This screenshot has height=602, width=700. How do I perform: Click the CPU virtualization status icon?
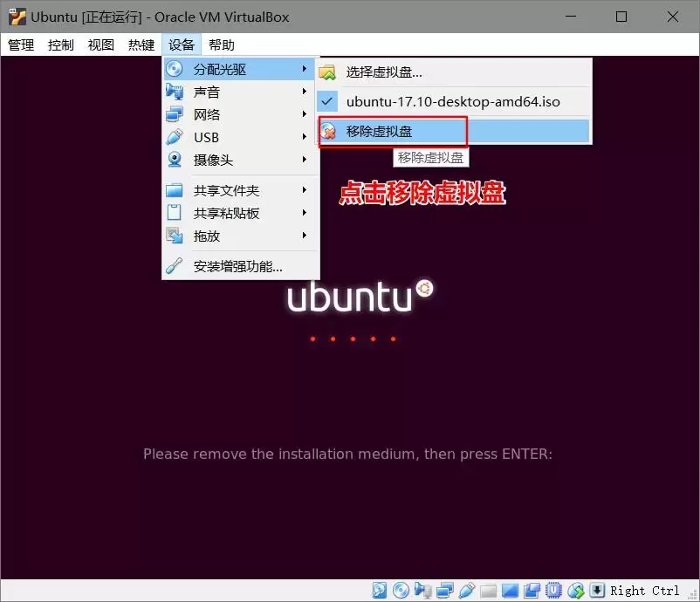554,589
